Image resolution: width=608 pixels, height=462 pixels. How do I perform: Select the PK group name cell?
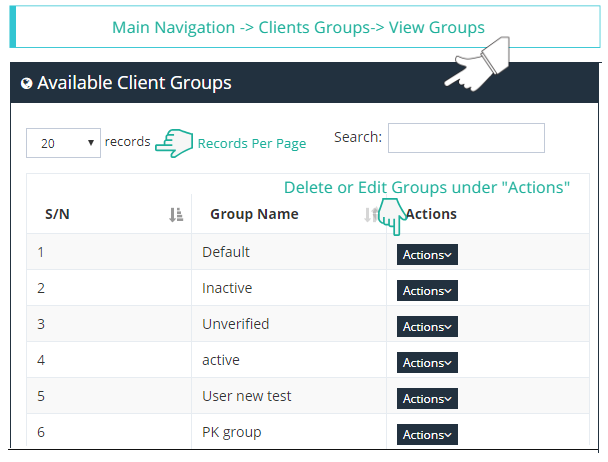pos(231,432)
